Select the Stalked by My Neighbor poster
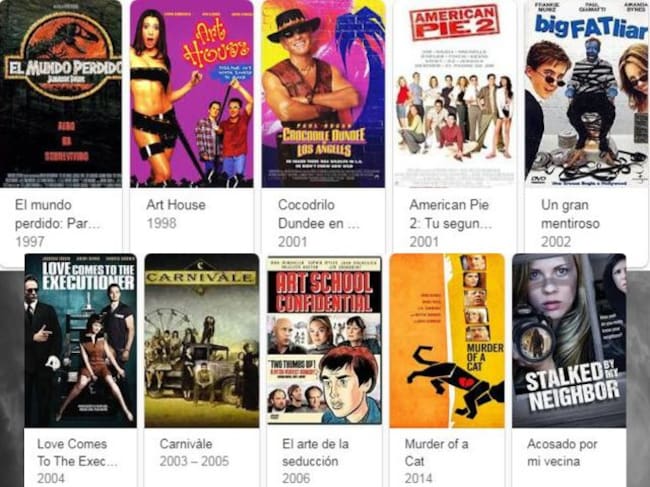 coord(569,340)
